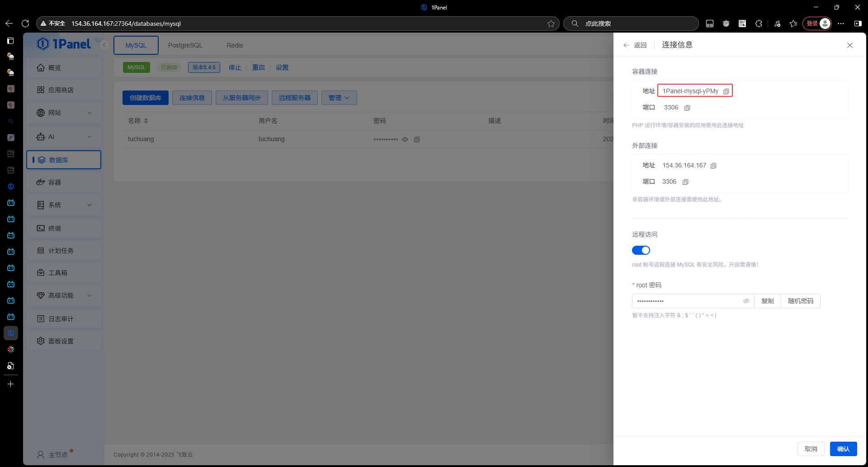Copy the tuchuang database password
The height and width of the screenshot is (467, 868).
(x=417, y=139)
